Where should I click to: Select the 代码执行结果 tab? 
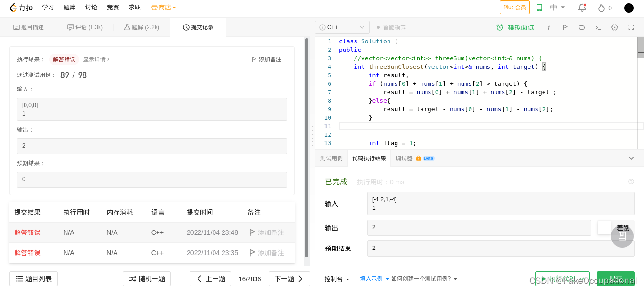369,158
